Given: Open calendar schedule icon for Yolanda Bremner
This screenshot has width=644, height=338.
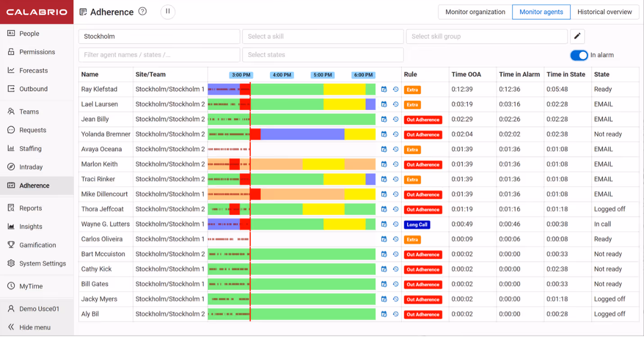Looking at the screenshot, I should tap(384, 134).
